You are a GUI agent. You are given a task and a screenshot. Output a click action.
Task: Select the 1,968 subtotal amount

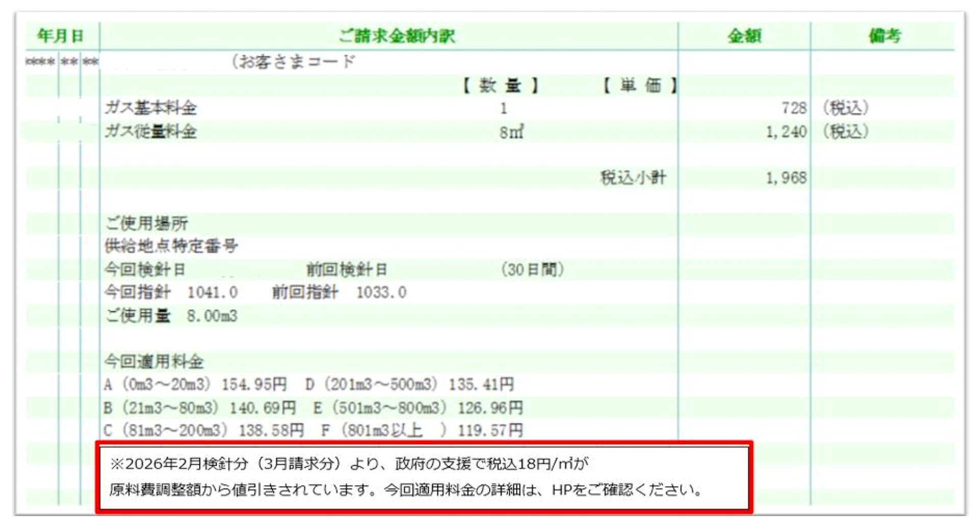tap(786, 178)
